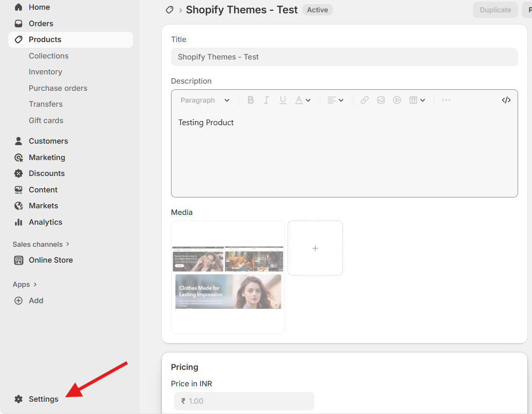The image size is (532, 414).
Task: Open Settings at sidebar bottom
Action: [x=44, y=399]
